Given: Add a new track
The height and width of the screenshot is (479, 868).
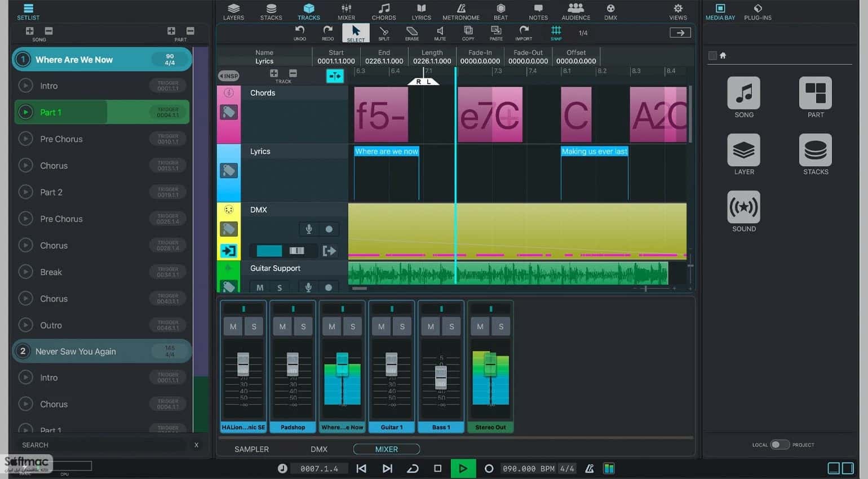Looking at the screenshot, I should [274, 73].
